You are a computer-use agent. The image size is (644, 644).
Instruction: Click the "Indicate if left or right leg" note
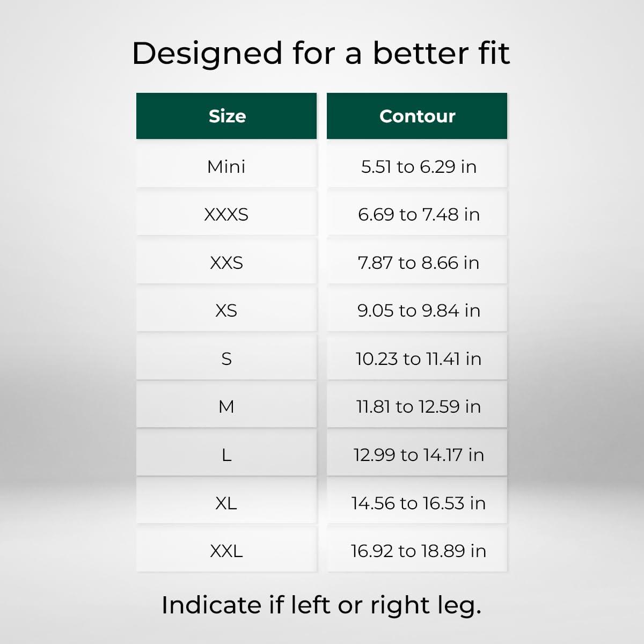pyautogui.click(x=321, y=605)
